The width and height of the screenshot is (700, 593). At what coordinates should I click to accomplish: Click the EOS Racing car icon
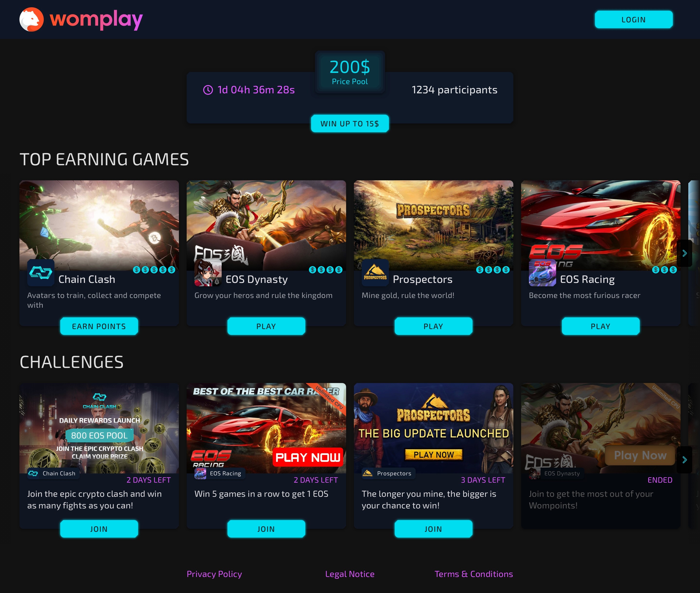point(542,273)
